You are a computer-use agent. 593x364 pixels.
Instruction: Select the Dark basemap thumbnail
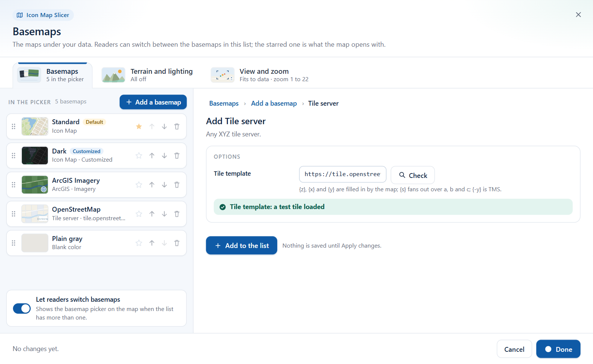coord(35,156)
